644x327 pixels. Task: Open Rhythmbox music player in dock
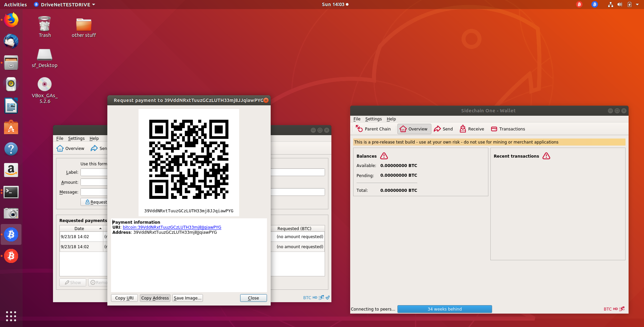coord(11,84)
